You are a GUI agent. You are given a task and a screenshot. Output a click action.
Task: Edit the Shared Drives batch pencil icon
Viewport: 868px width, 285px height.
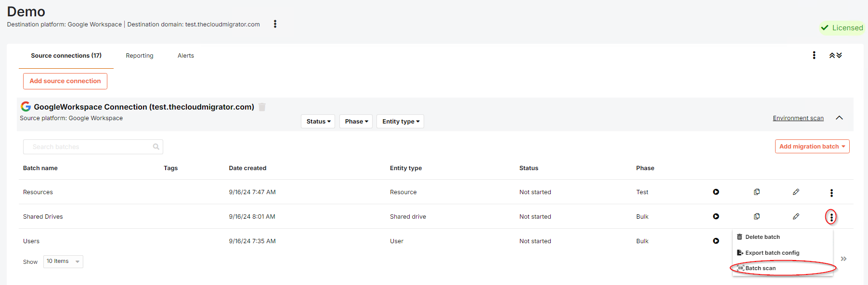point(796,216)
